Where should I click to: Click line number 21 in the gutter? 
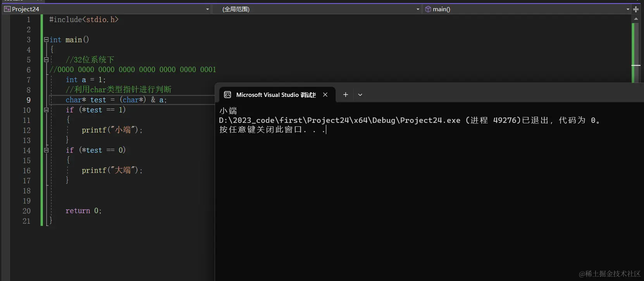pyautogui.click(x=26, y=221)
